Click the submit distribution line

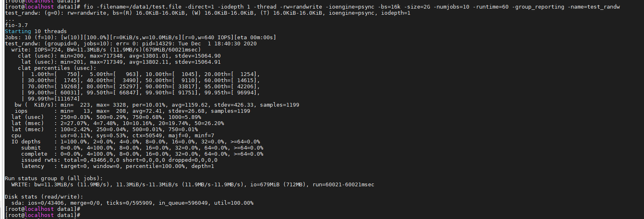point(142,148)
